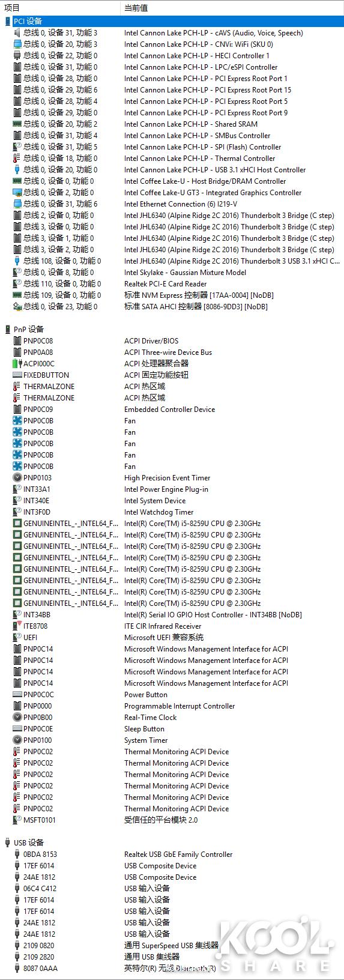The height and width of the screenshot is (980, 344).
Task: Click the clock icon beside PNP0100
Action: [x=17, y=740]
